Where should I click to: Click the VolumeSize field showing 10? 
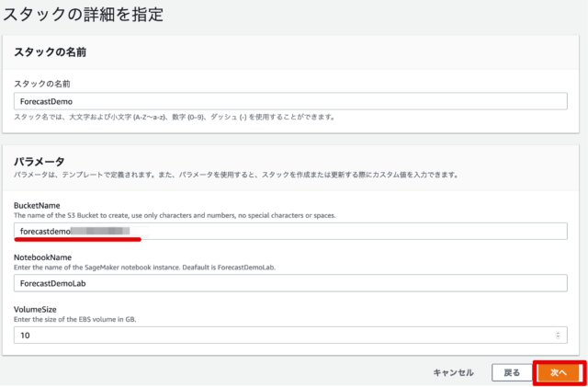tap(290, 335)
